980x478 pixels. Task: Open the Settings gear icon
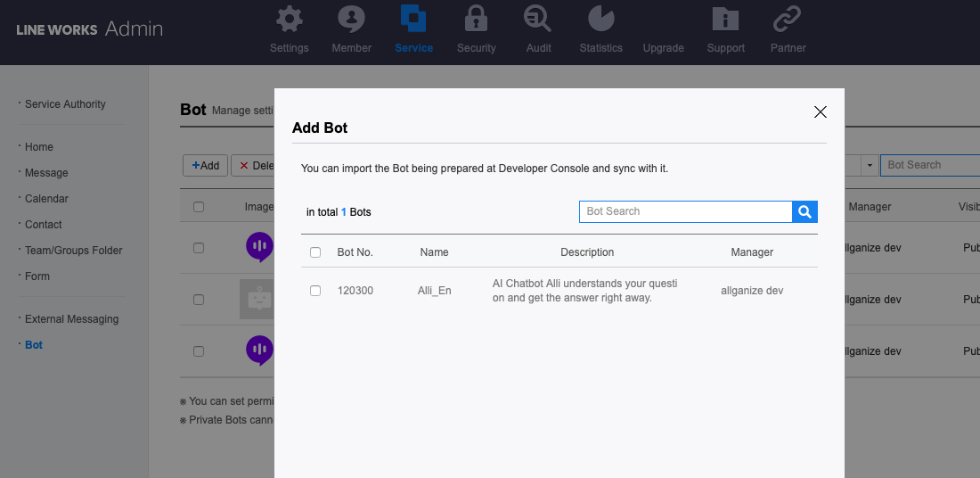(289, 19)
